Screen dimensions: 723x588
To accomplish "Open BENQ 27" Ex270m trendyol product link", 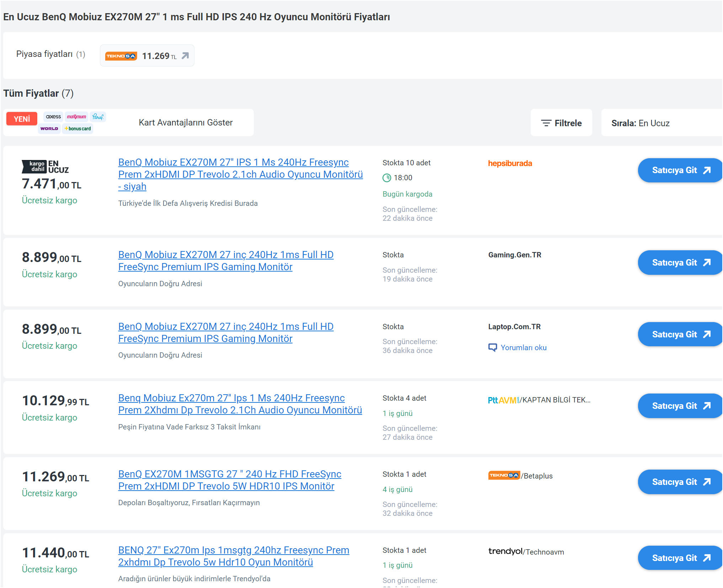I will pos(234,556).
